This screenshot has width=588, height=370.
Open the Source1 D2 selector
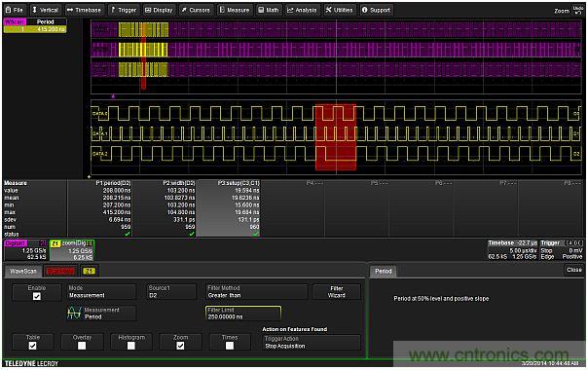(171, 291)
